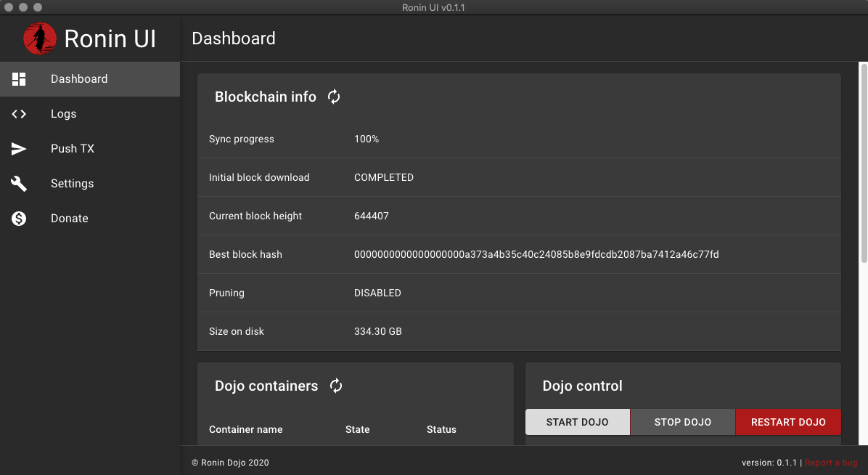Image resolution: width=868 pixels, height=475 pixels.
Task: Open the Donate menu item
Action: [x=90, y=219]
